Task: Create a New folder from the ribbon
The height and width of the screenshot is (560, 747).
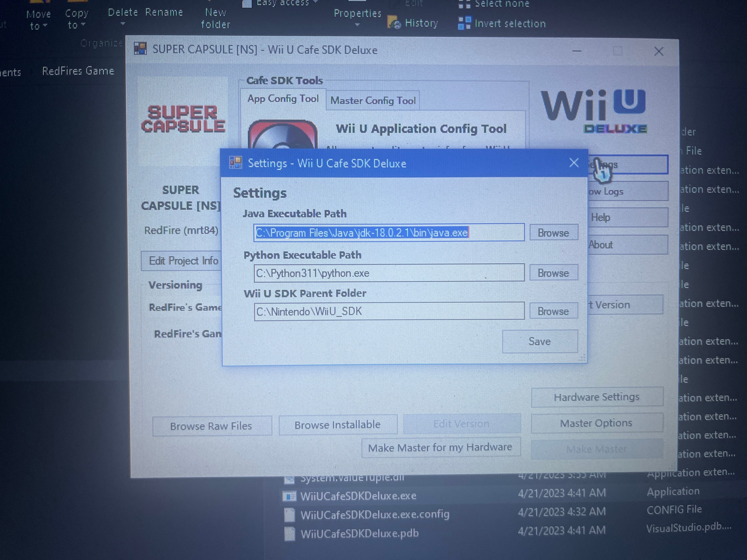Action: coord(216,19)
